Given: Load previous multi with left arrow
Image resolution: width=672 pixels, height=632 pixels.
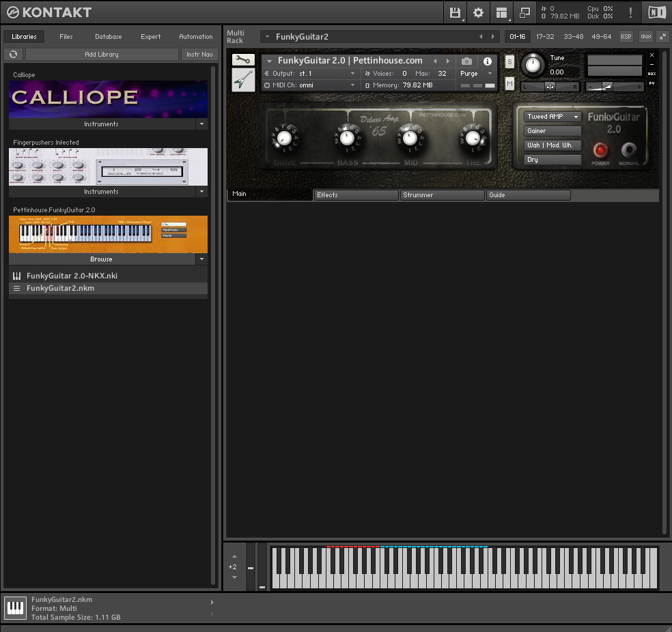Looking at the screenshot, I should (x=481, y=37).
